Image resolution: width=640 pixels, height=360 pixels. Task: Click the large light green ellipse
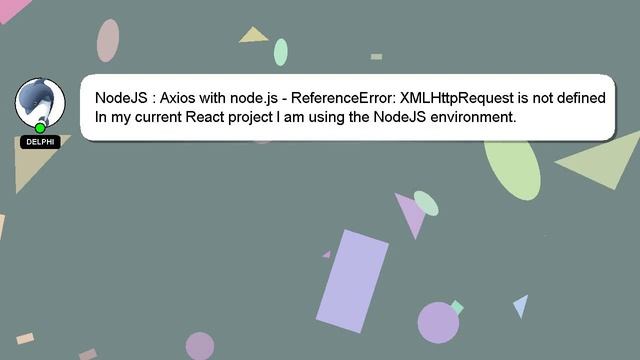click(512, 169)
